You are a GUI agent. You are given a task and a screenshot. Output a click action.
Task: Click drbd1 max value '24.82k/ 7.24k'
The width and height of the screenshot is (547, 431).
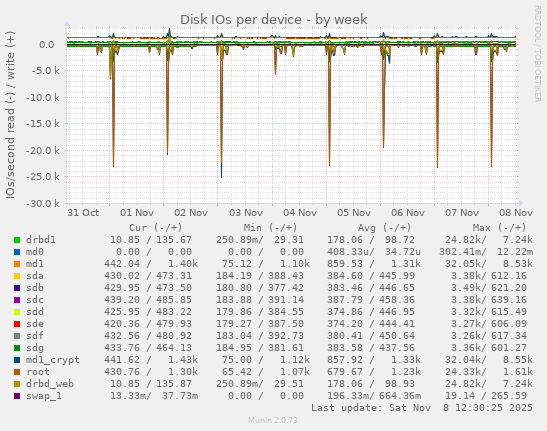coord(489,240)
